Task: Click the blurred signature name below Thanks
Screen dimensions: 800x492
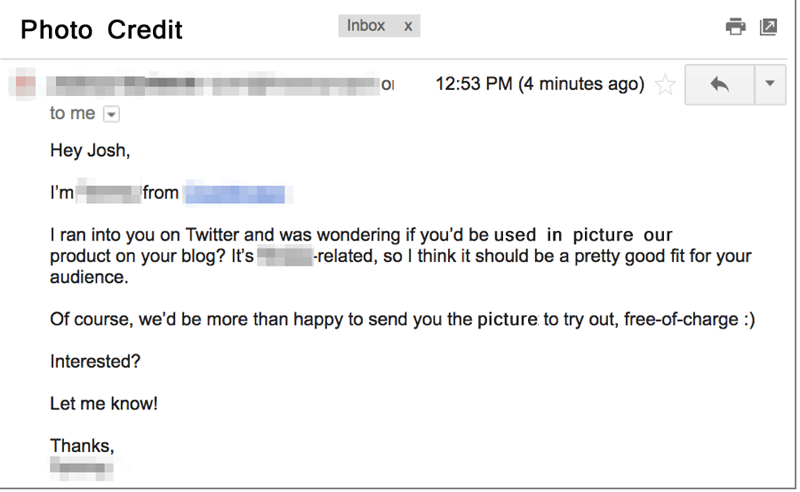Action: (x=82, y=467)
